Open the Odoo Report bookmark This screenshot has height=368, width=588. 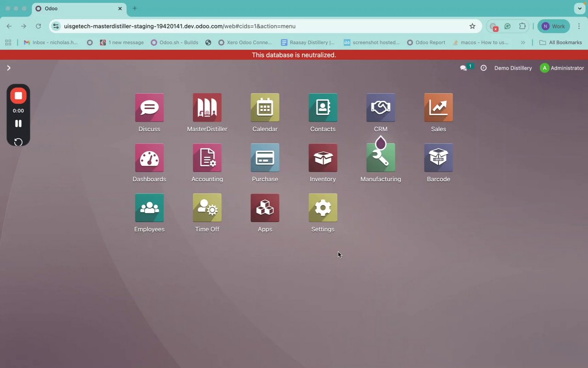click(426, 42)
